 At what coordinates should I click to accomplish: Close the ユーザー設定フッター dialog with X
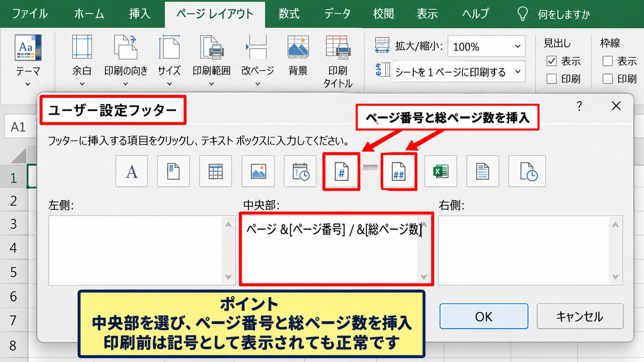(x=616, y=106)
